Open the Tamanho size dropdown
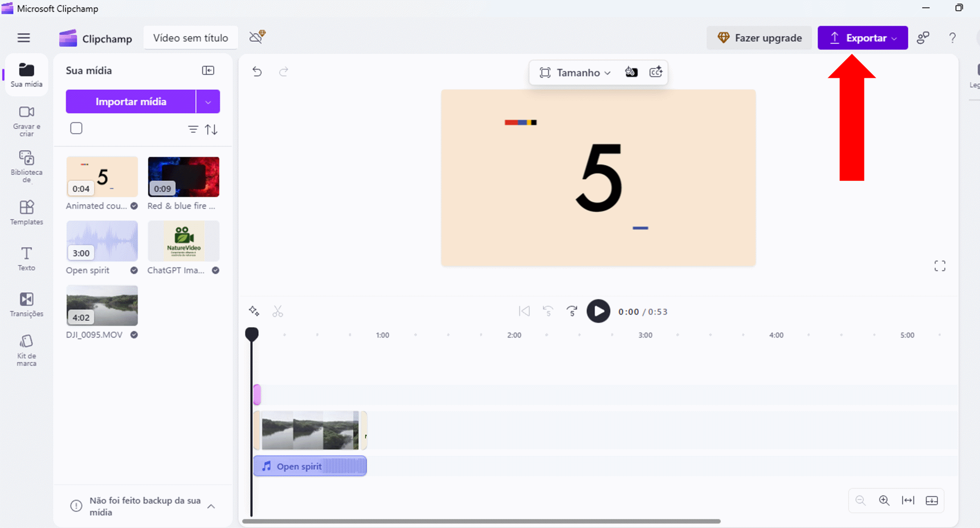The image size is (980, 528). [575, 72]
